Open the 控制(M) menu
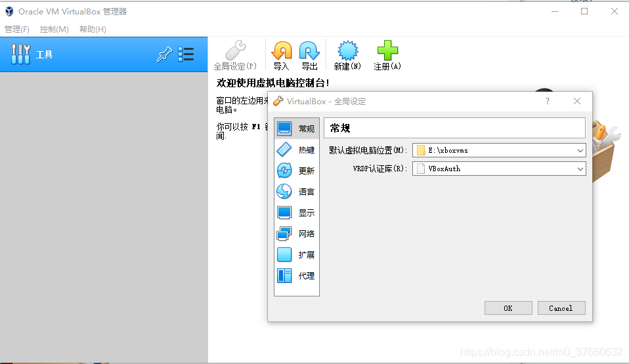This screenshot has height=364, width=629. pyautogui.click(x=54, y=30)
